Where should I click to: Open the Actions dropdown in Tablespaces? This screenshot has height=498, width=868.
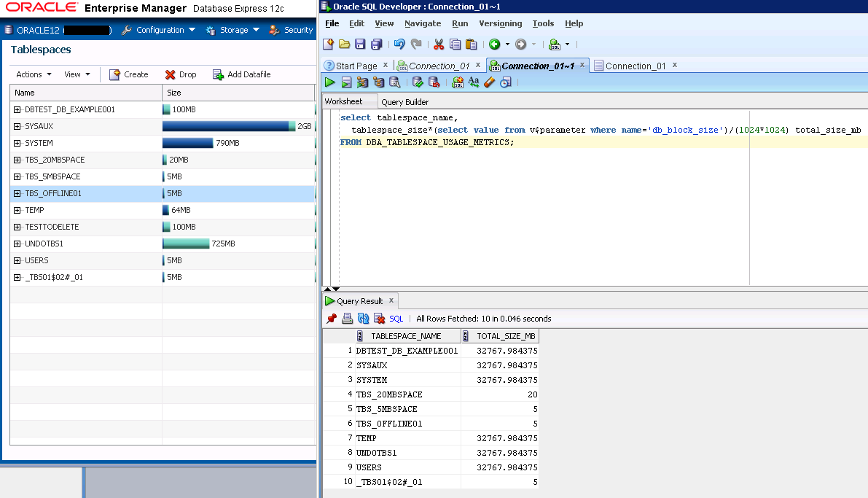click(x=34, y=74)
